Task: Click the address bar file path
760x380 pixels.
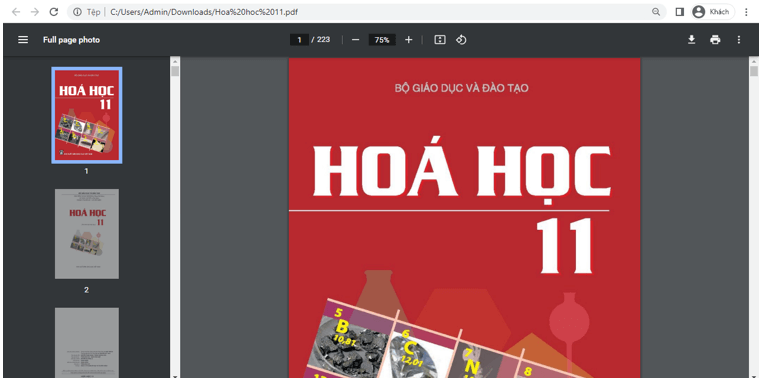Action: pos(204,12)
